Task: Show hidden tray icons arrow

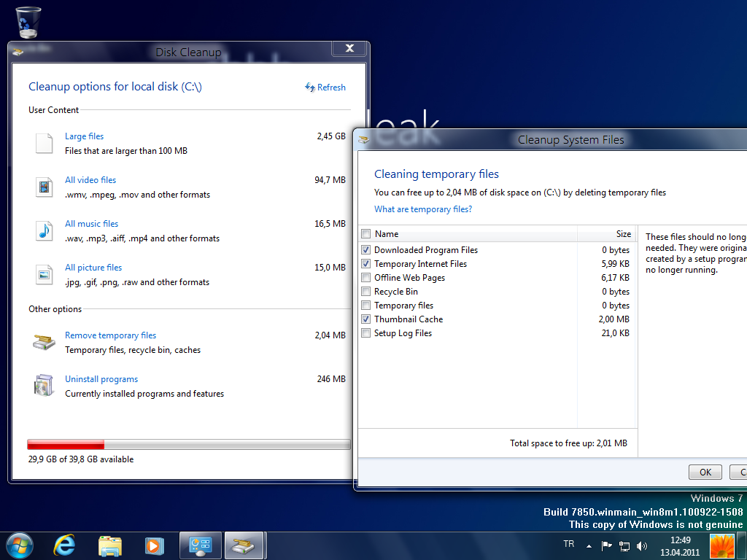Action: 589,545
